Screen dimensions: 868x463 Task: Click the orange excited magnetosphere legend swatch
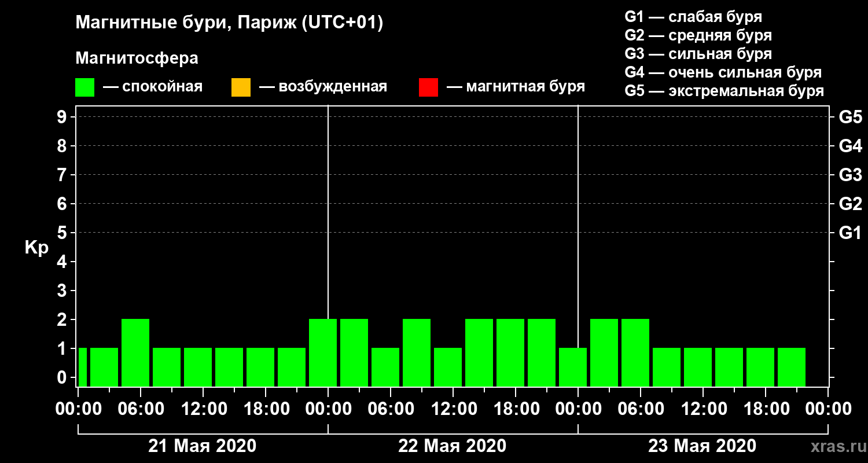point(241,87)
